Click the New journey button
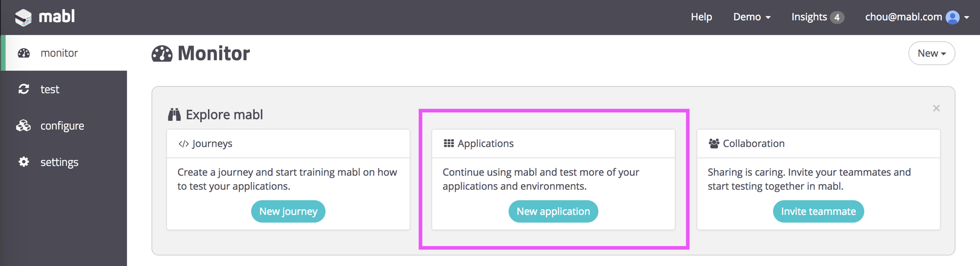 [288, 211]
